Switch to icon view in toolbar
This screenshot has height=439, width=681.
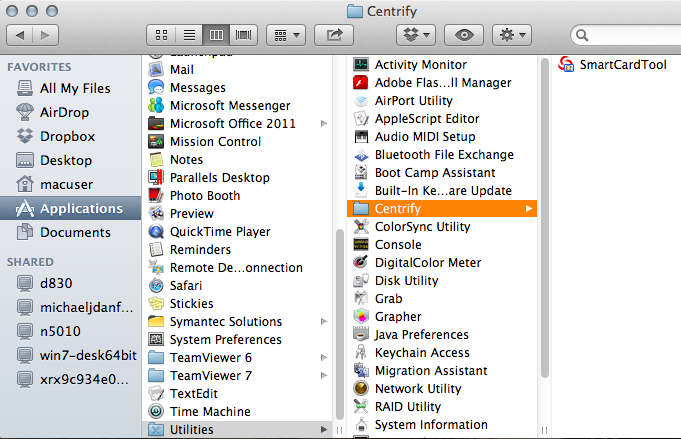click(162, 34)
